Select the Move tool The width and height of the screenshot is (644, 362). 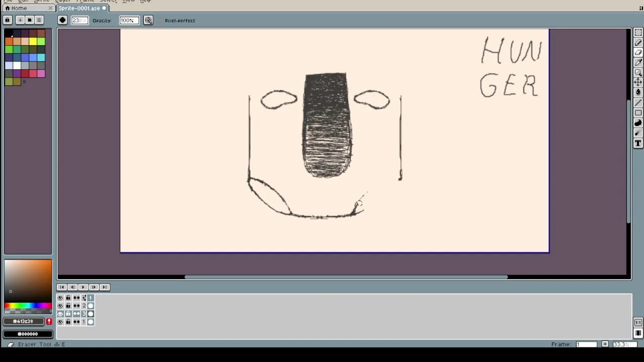[x=638, y=82]
